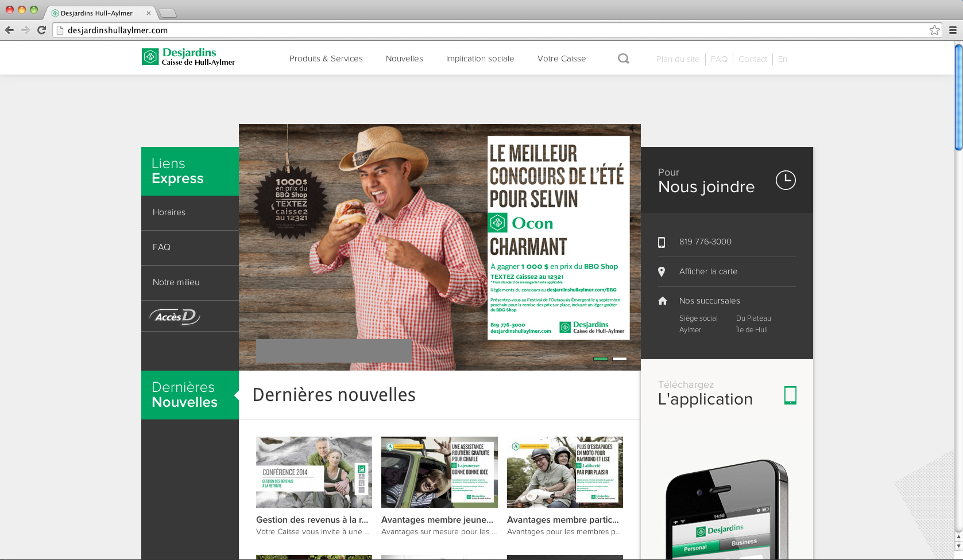Viewport: 963px width, 560px height.
Task: Click the home icon beside Nos succursales
Action: click(x=662, y=301)
